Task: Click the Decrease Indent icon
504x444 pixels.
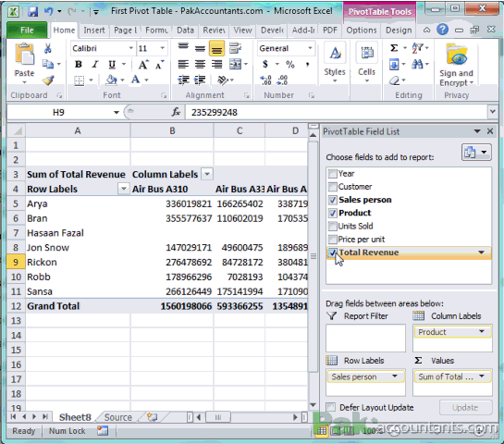Action: [183, 80]
